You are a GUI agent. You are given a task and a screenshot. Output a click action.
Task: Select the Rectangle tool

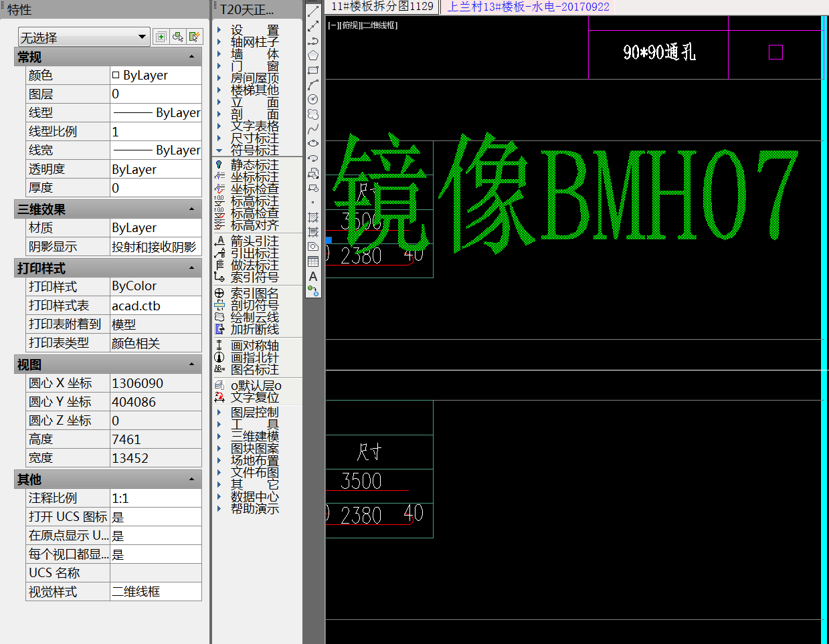313,70
